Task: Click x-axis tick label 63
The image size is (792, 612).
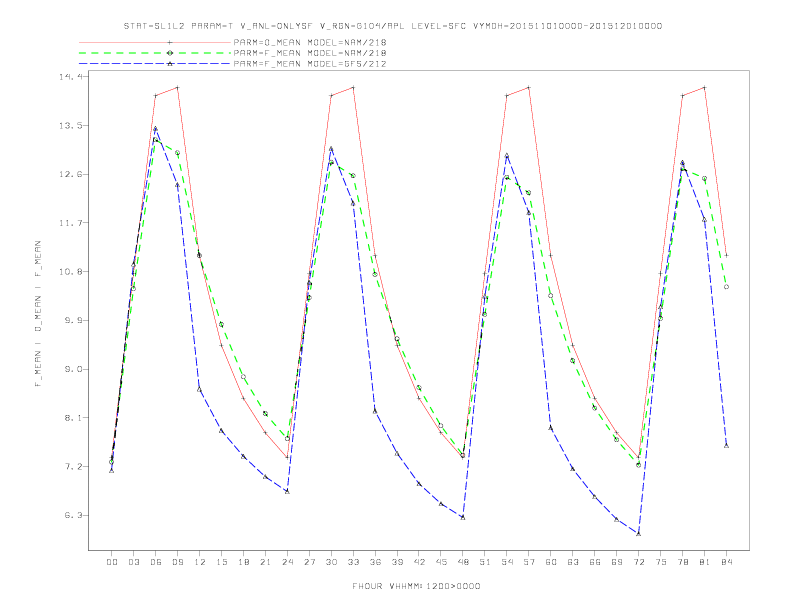Action: tap(573, 562)
